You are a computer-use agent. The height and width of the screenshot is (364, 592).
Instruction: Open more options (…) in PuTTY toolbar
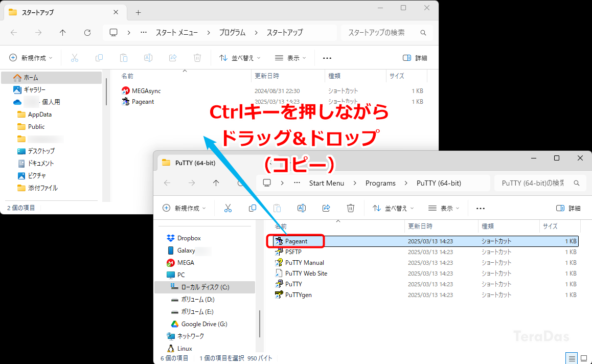[x=480, y=208]
